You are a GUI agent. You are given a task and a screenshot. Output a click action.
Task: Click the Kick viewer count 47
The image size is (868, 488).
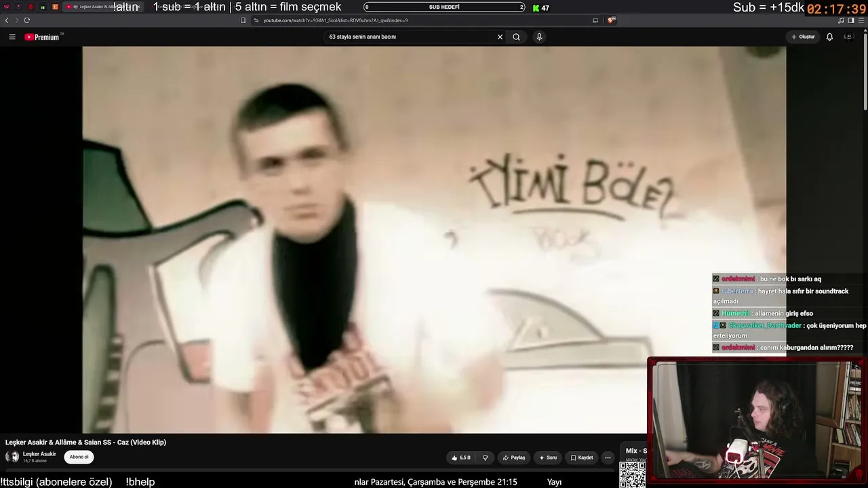pyautogui.click(x=541, y=8)
